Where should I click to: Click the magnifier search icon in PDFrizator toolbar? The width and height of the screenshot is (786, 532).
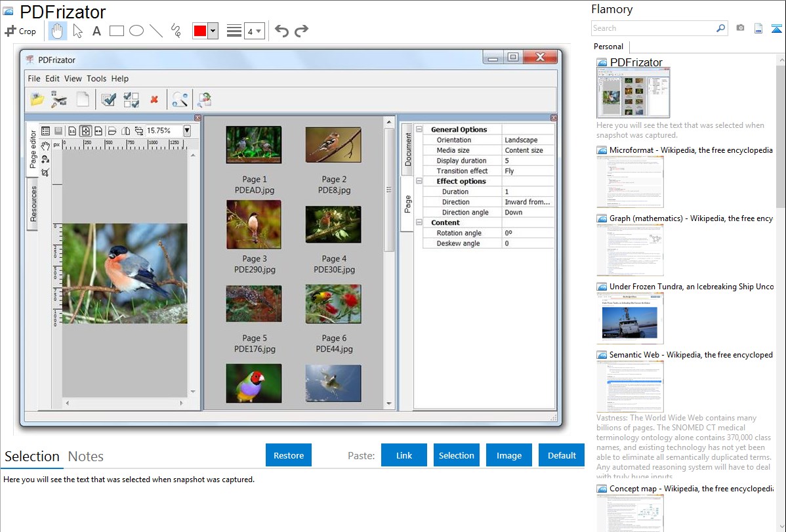pos(180,99)
